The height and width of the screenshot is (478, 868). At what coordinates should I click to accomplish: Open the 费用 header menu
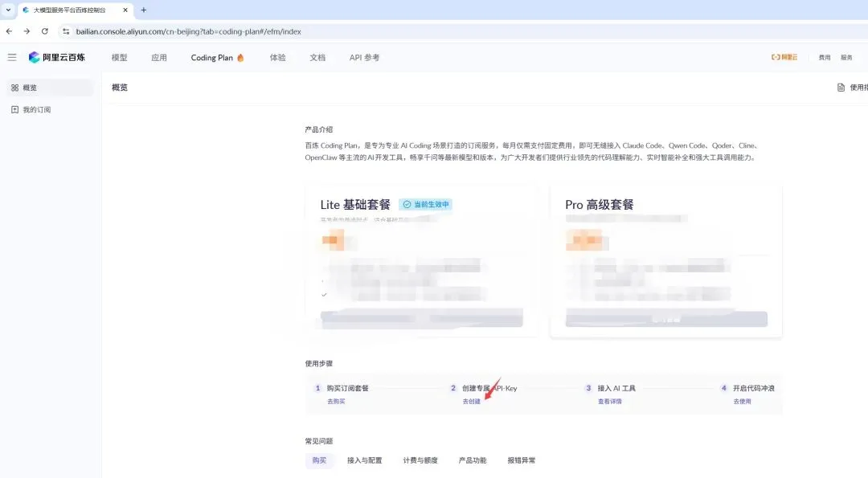(825, 58)
